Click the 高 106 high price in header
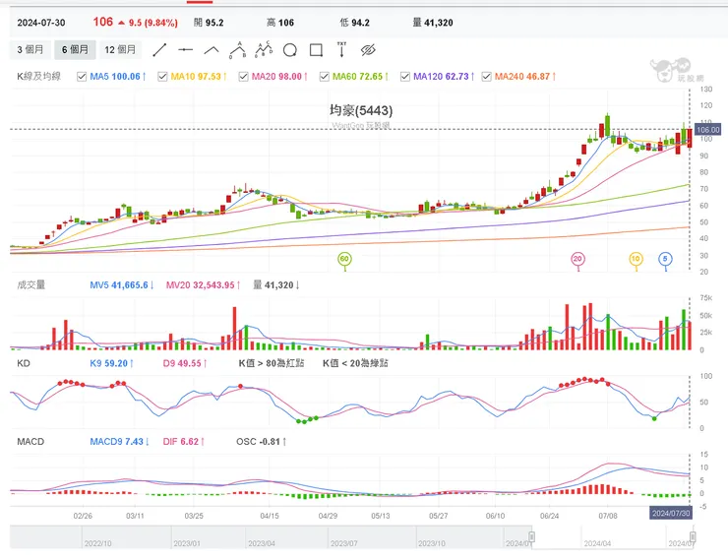Viewport: 728px width, 560px height. pyautogui.click(x=280, y=23)
